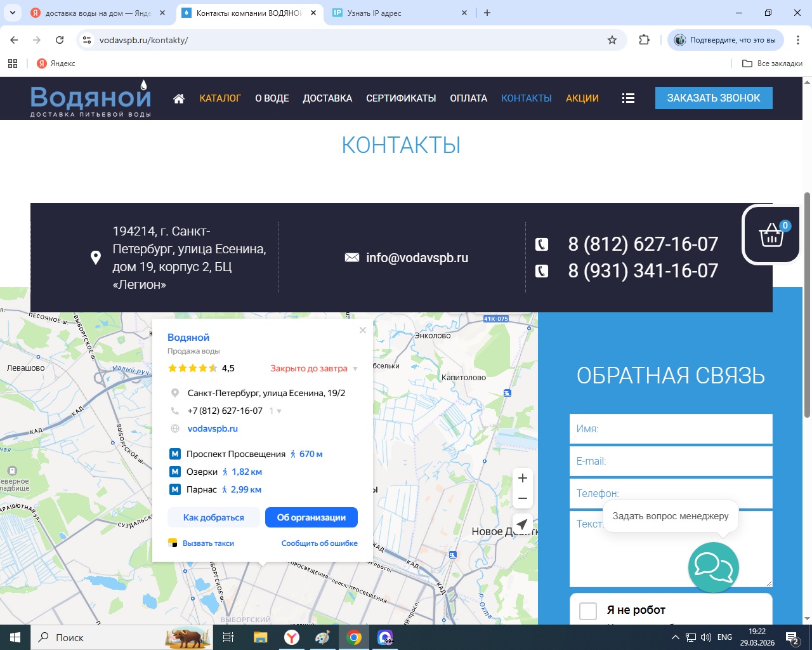Click the "Как добраться" button
812x650 pixels.
[x=214, y=517]
